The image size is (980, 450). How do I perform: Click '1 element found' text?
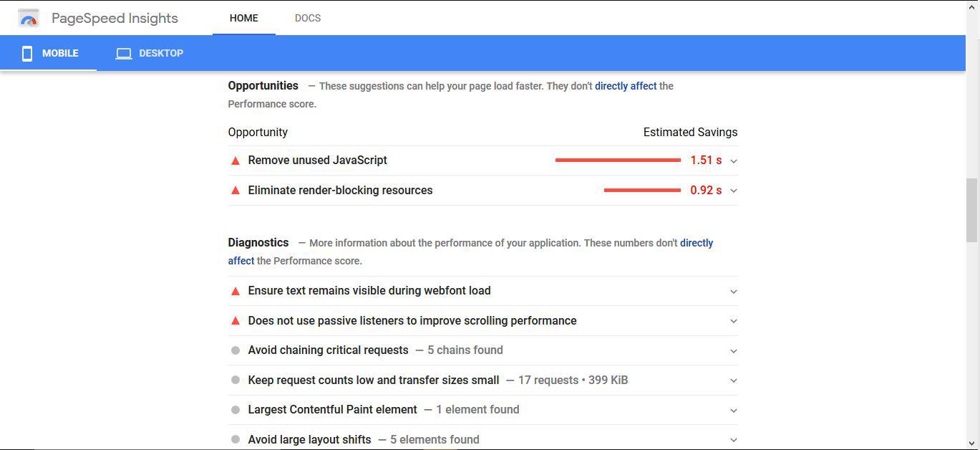[477, 410]
